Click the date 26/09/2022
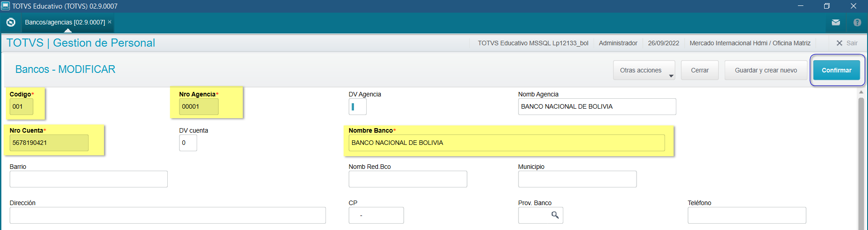868x230 pixels. point(663,43)
